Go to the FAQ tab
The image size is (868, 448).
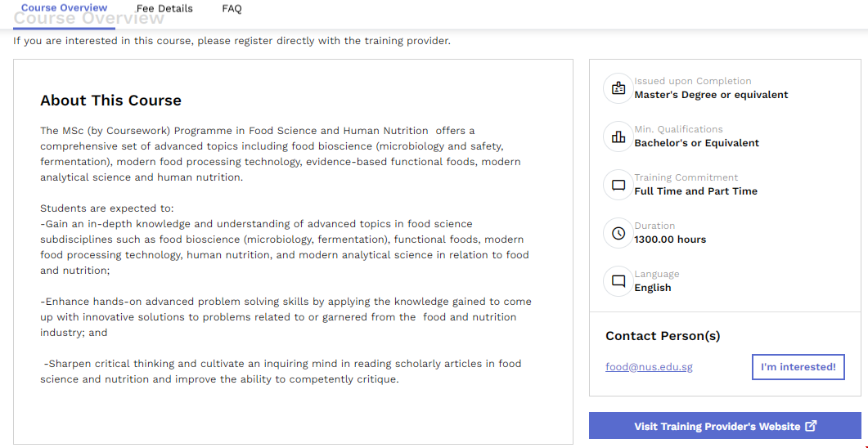[232, 8]
